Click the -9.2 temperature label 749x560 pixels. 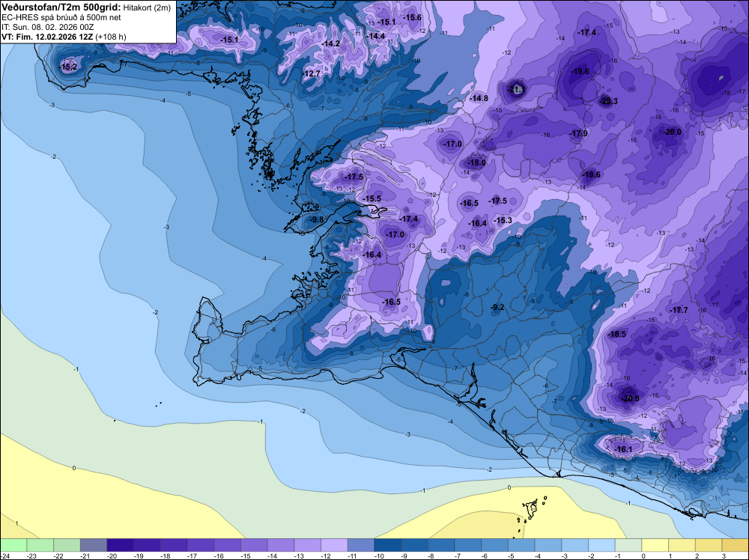[498, 307]
